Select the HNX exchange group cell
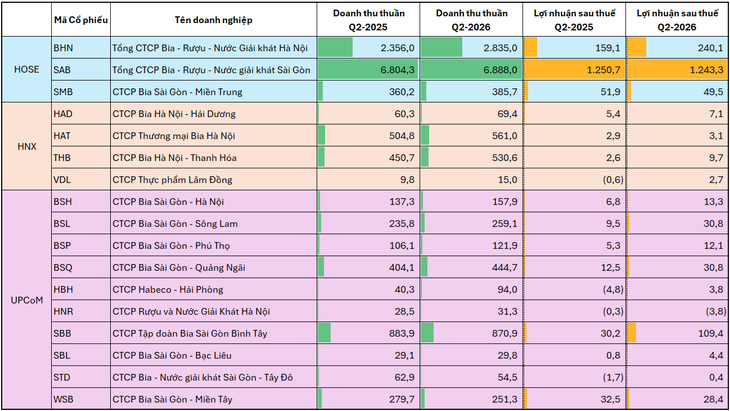 tap(27, 147)
